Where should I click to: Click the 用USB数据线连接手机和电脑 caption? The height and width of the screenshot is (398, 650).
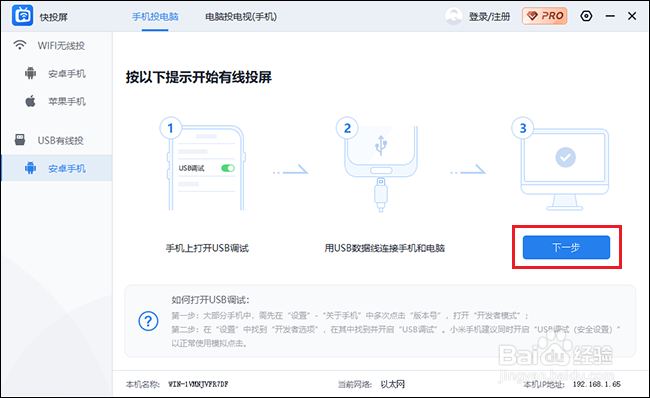click(384, 248)
